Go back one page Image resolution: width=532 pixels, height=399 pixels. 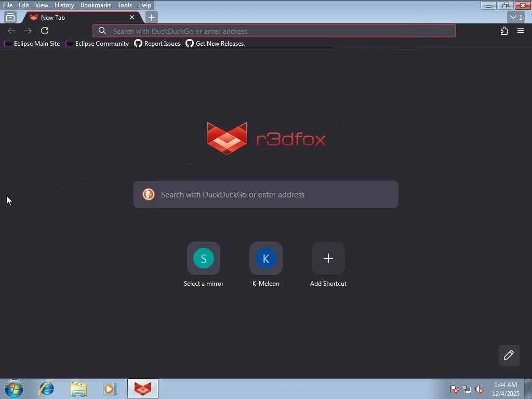(x=11, y=31)
